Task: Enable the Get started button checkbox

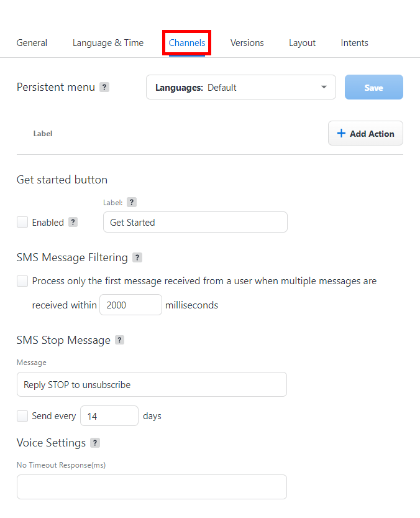Action: point(22,222)
